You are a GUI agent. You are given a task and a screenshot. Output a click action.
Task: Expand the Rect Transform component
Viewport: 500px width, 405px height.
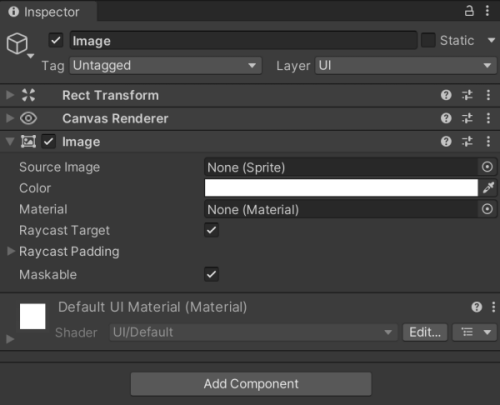10,95
